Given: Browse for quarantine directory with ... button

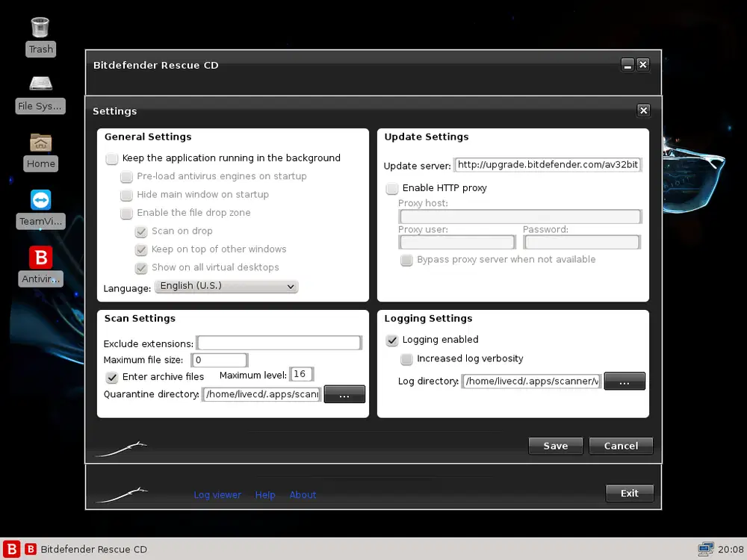Looking at the screenshot, I should pyautogui.click(x=344, y=394).
